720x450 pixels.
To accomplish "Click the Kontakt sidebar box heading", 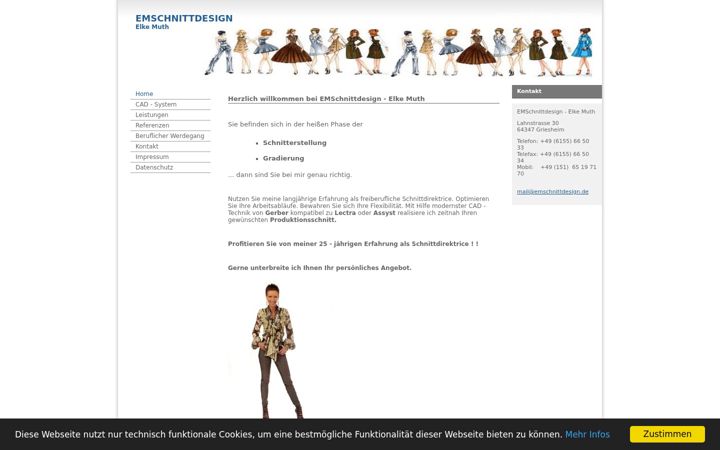I will tap(557, 91).
